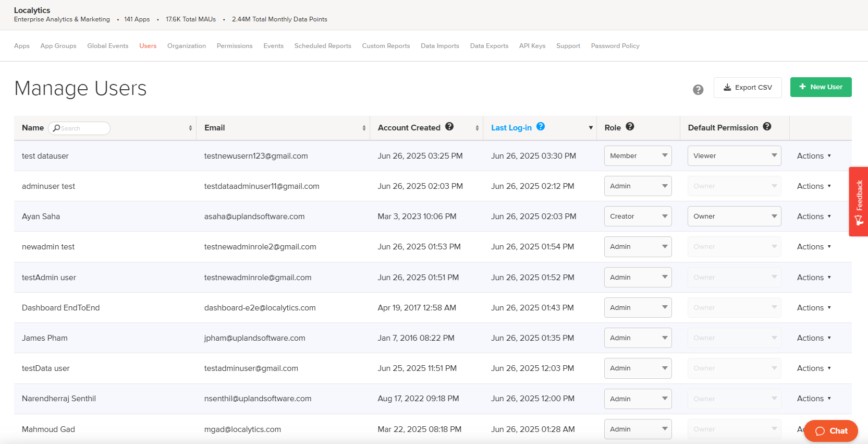Screen dimensions: 868x444
Task: Click the Account Created help icon
Action: (x=449, y=127)
